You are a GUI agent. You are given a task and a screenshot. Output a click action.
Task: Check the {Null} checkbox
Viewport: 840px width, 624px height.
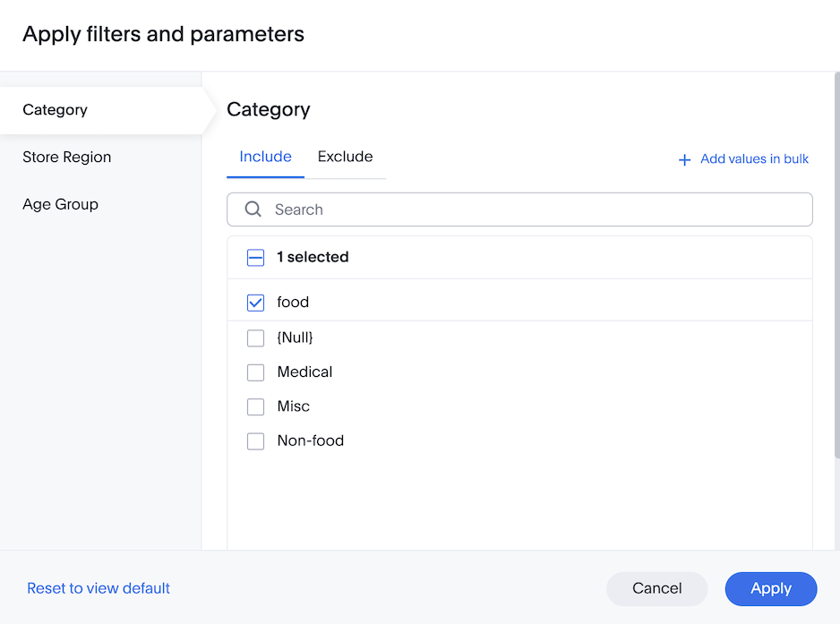(255, 338)
